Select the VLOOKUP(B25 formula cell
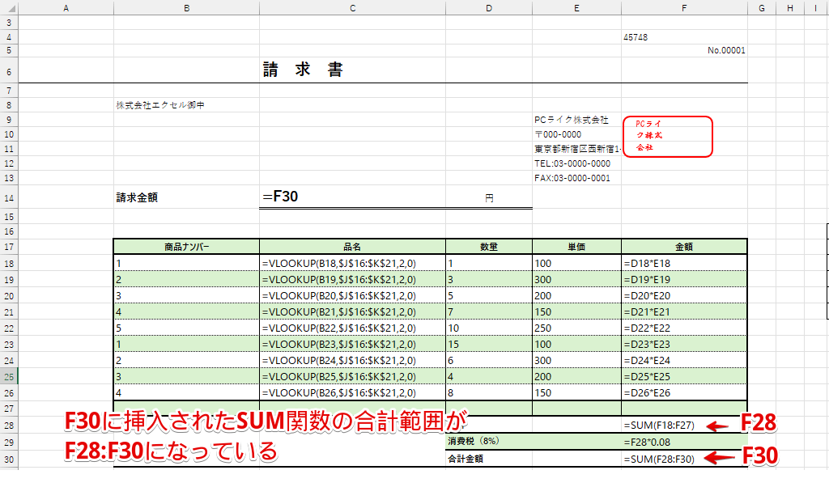The image size is (829, 504). [352, 377]
